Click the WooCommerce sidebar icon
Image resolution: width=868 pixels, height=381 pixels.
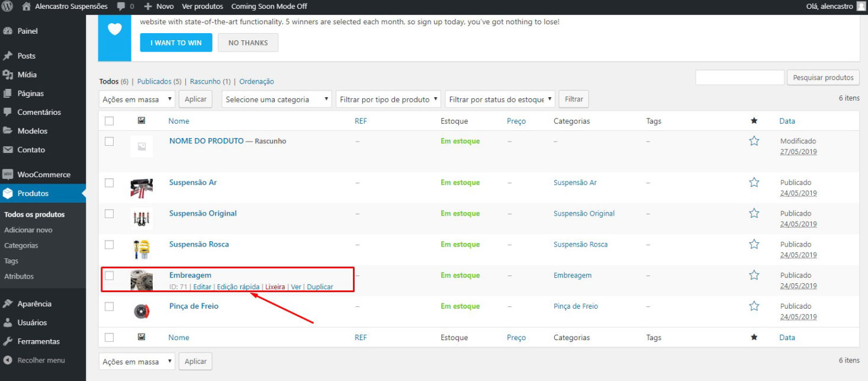[8, 175]
